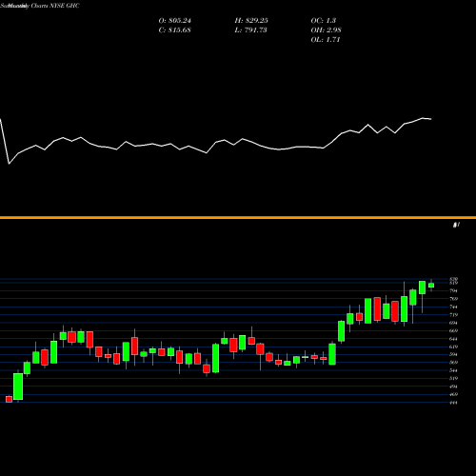Click the 519 price axis label
The image size is (476, 476).
453,378
